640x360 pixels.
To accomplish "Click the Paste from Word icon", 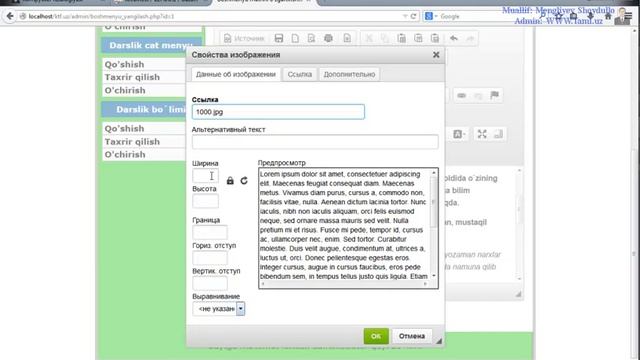I will click(435, 38).
